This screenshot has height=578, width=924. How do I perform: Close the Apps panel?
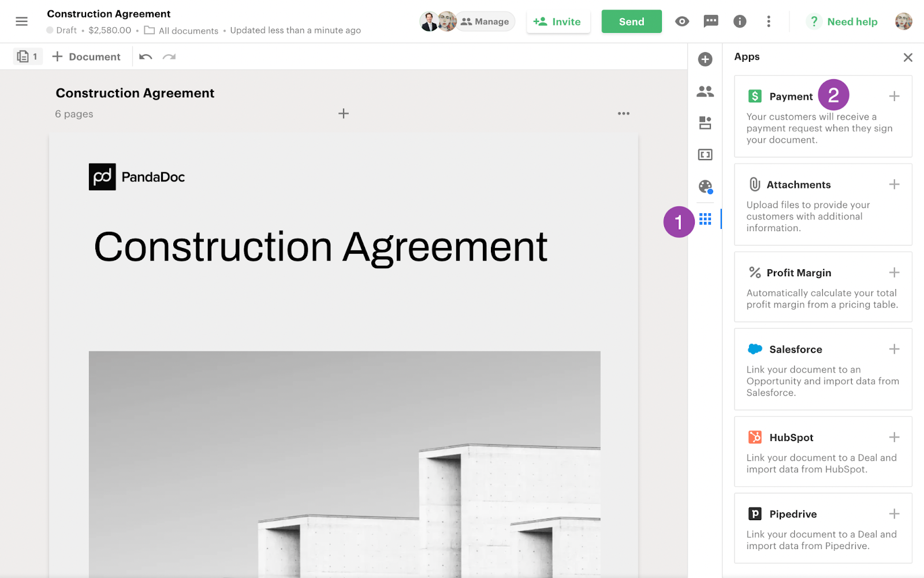pos(908,57)
